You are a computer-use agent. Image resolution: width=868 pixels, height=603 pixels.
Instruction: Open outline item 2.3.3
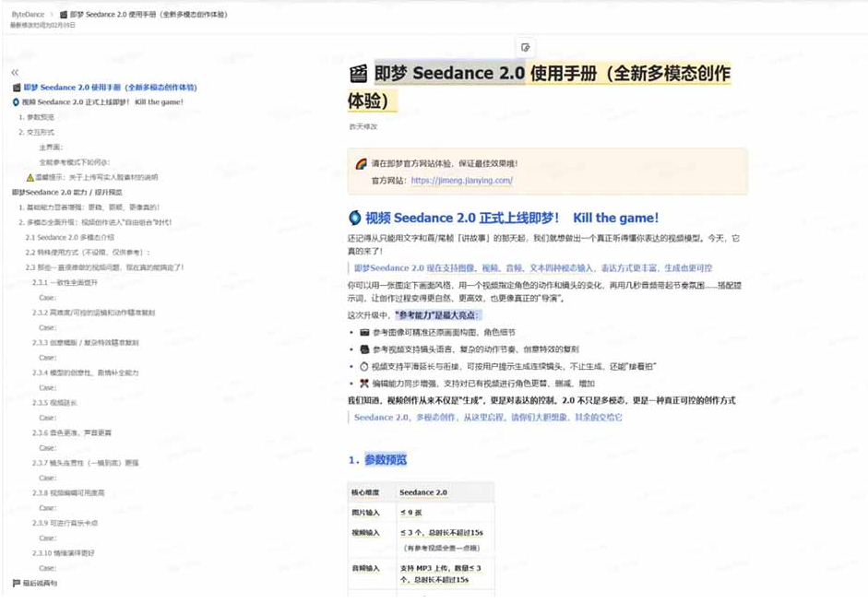(85, 342)
